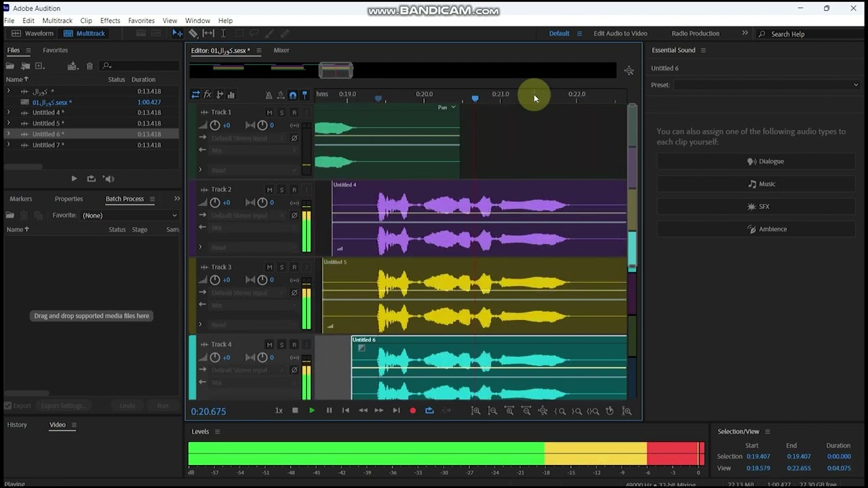The width and height of the screenshot is (868, 488).
Task: Click the red Record button
Action: pos(412,410)
